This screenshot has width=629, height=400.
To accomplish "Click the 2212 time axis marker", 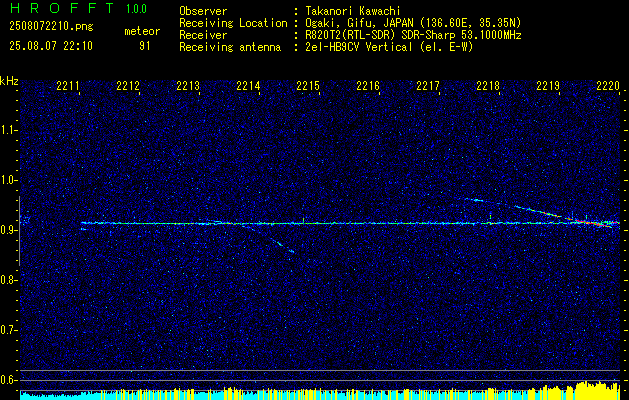I will point(128,85).
